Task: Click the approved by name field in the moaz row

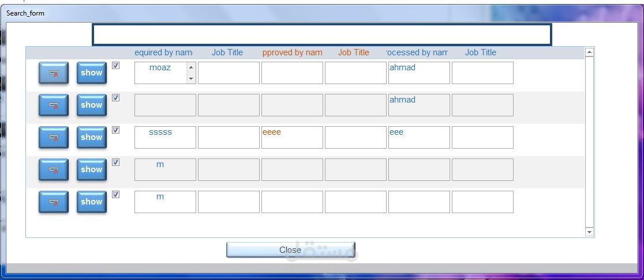Action: point(292,73)
